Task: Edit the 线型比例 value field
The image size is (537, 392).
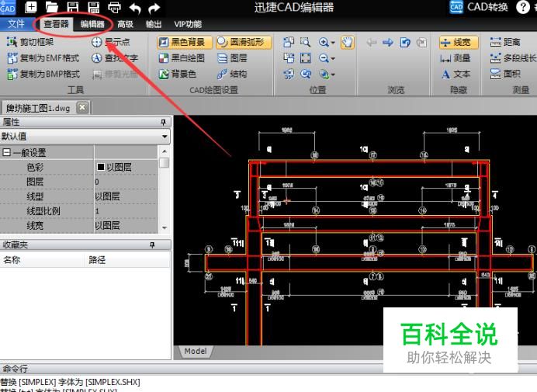Action: (x=126, y=210)
